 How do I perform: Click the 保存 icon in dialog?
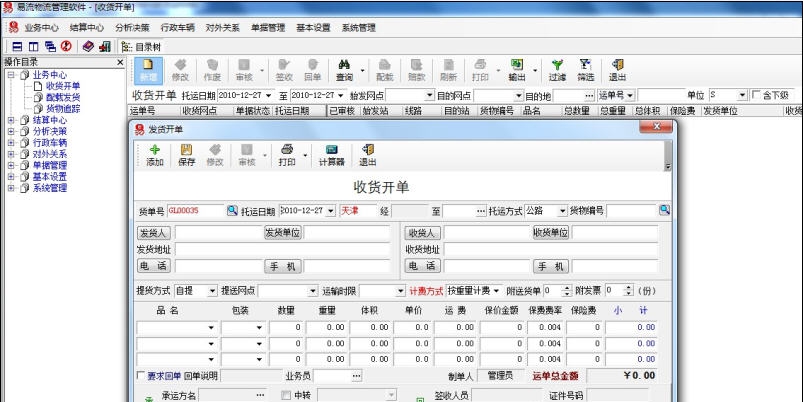(186, 150)
